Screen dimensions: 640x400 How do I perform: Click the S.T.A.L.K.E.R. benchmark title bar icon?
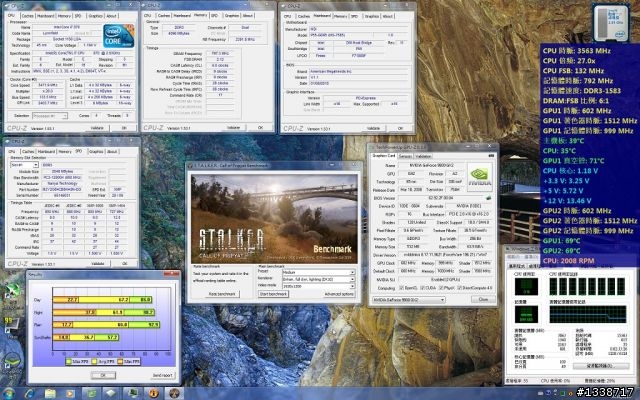(x=190, y=165)
